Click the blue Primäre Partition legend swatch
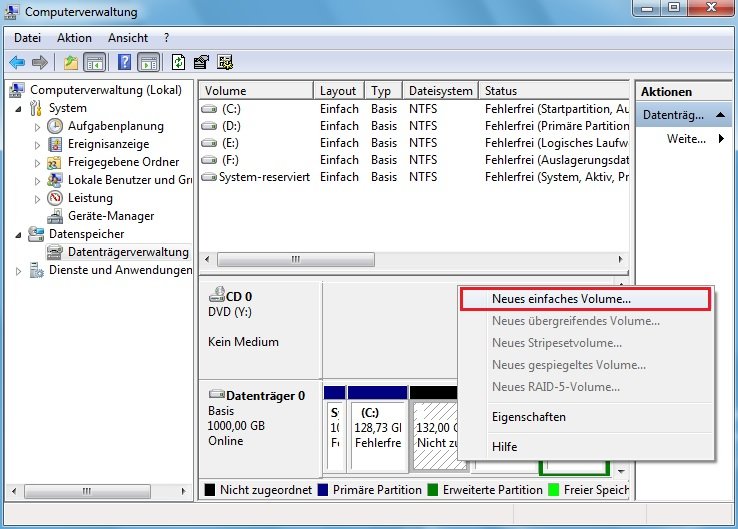The width and height of the screenshot is (738, 529). click(x=323, y=490)
